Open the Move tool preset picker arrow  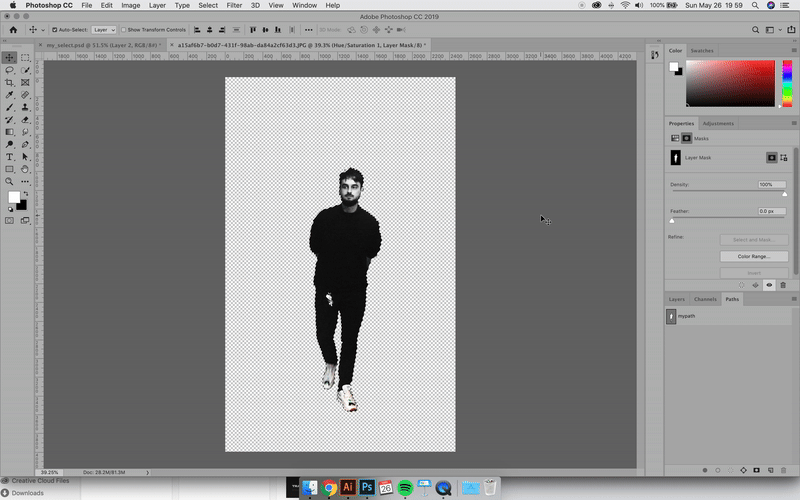(43, 30)
